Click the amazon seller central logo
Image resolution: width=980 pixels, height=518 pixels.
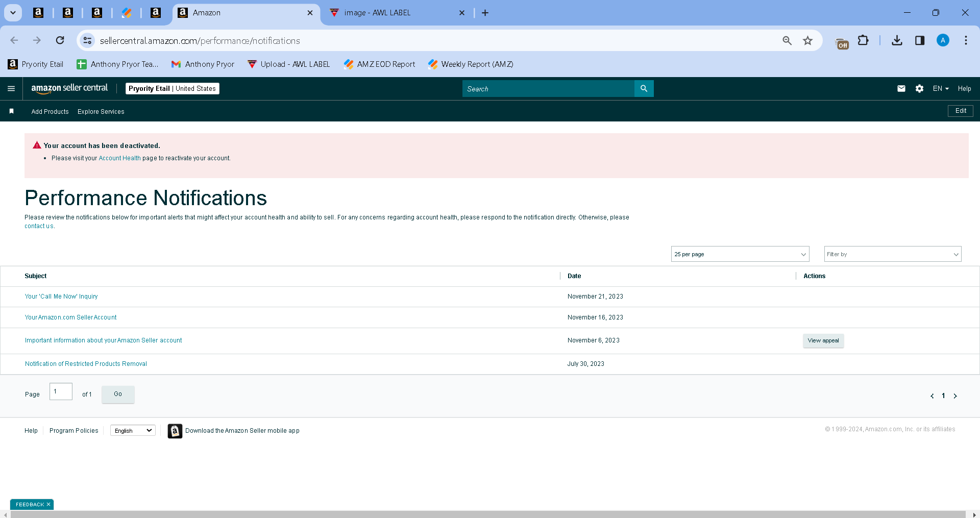click(x=69, y=88)
